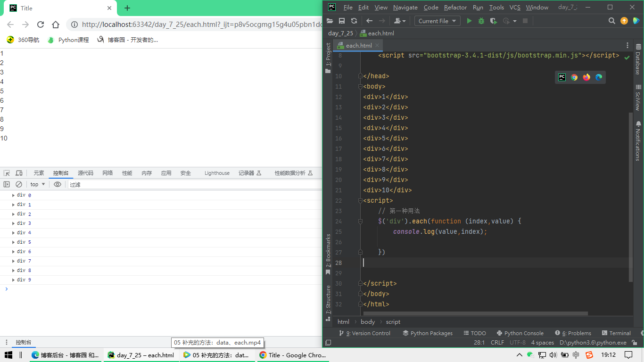
Task: Toggle device toolbar in DevTools
Action: tap(19, 173)
